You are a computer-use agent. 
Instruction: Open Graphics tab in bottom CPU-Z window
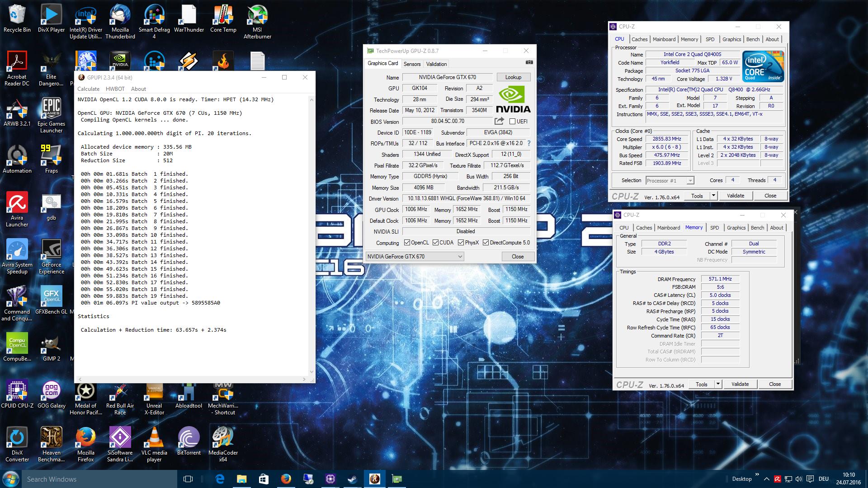pyautogui.click(x=736, y=228)
